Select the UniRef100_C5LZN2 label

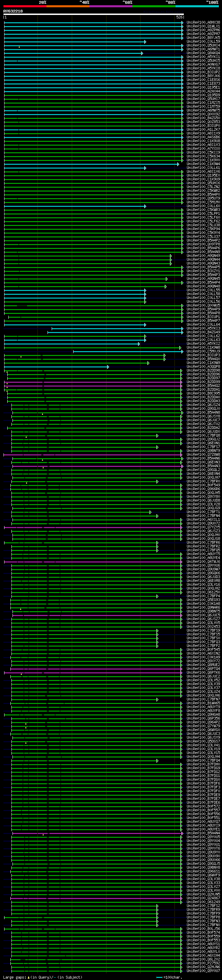(x=203, y=187)
